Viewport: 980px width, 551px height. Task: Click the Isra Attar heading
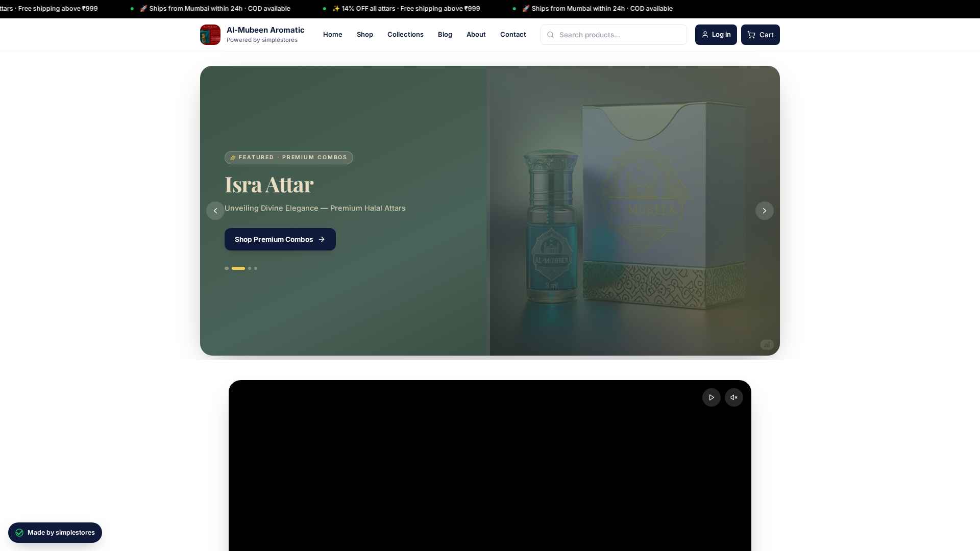269,185
